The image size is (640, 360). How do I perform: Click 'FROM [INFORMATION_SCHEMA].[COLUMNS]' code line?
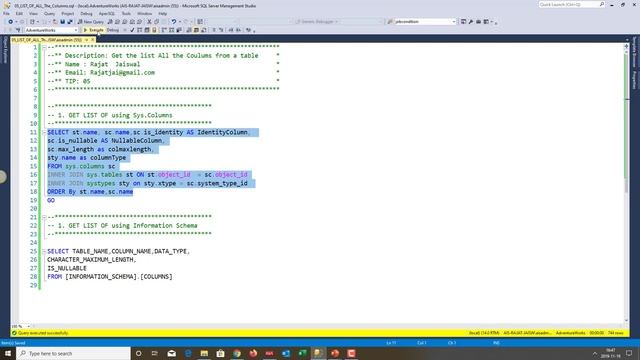109,276
